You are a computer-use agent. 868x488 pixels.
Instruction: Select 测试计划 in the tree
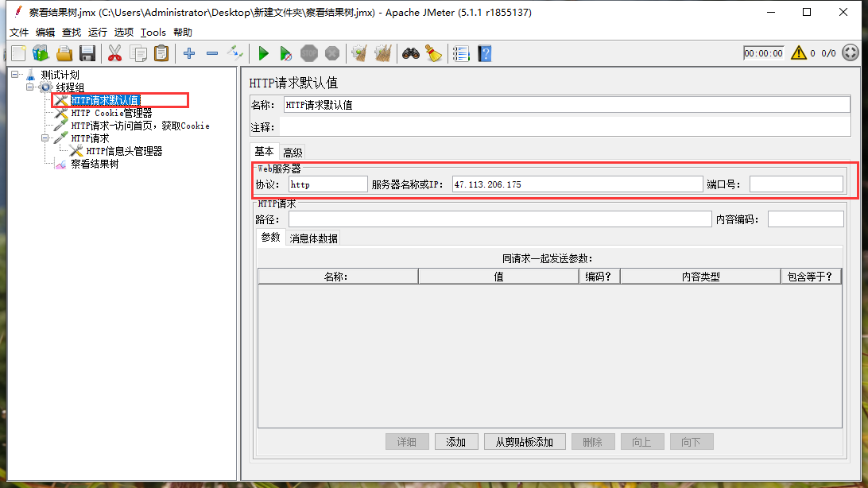tap(60, 75)
